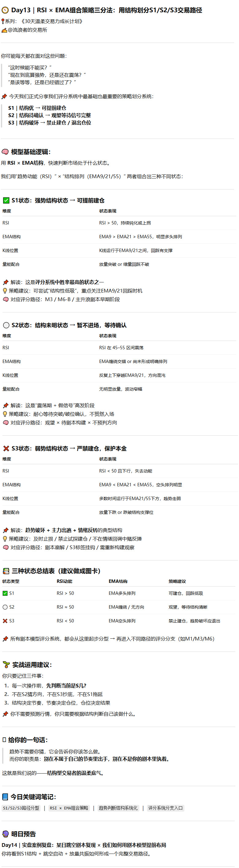Click the pushpin before 今天我们正式分享
Viewport: 239px width, 868px height.
(4, 96)
